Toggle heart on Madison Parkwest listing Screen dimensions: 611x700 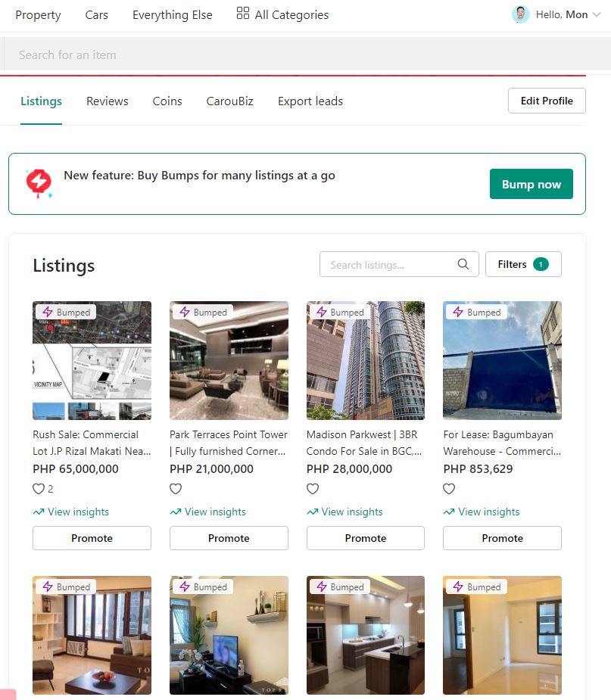point(313,489)
